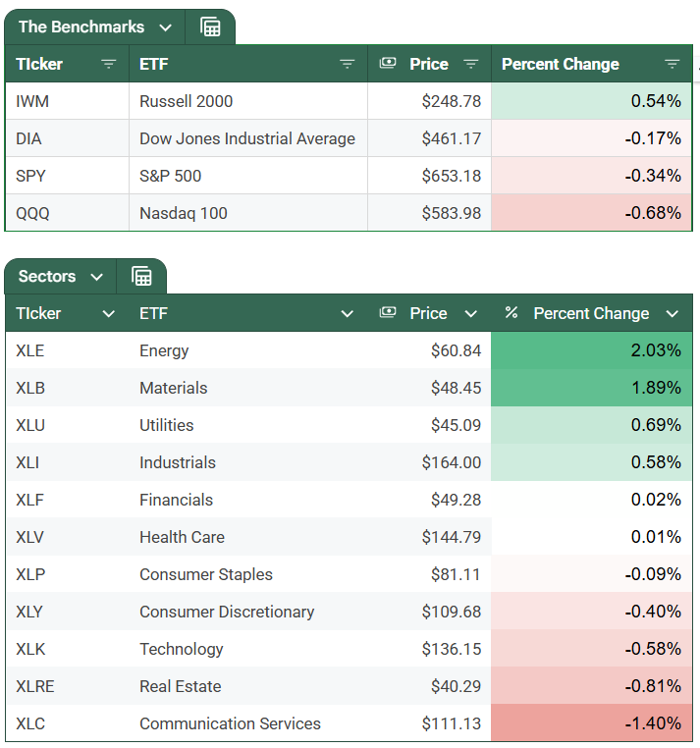The height and width of the screenshot is (748, 700).
Task: Click the calculator icon beside Sectors tab
Action: point(141,277)
